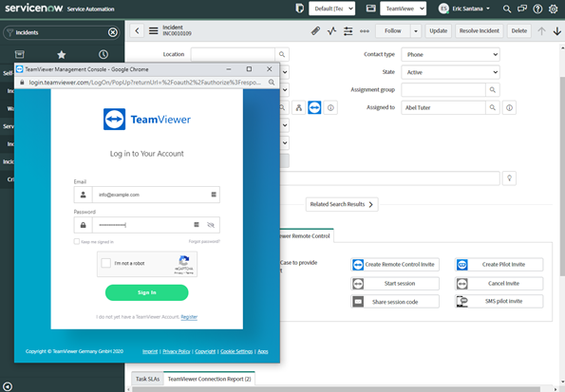The width and height of the screenshot is (565, 392).
Task: Open the connect chat icon in banner
Action: tap(522, 9)
